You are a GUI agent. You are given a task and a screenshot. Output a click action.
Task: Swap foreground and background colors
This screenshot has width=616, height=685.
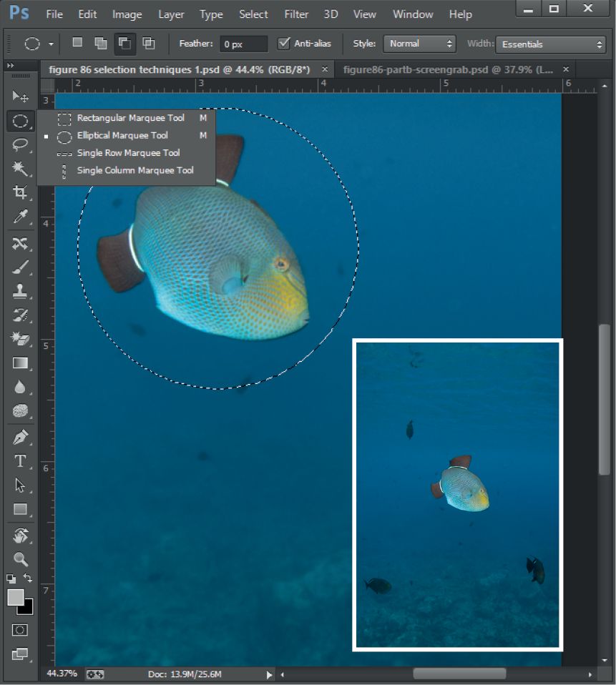point(28,578)
